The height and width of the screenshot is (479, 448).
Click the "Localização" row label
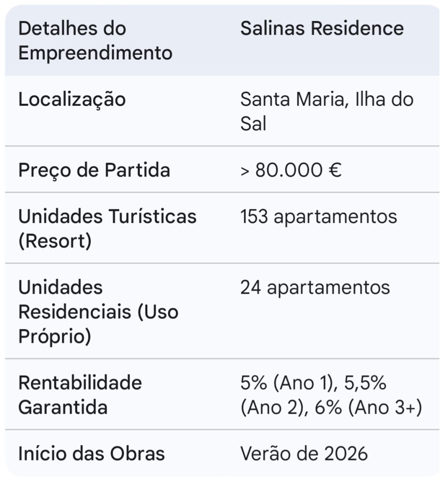(x=72, y=100)
